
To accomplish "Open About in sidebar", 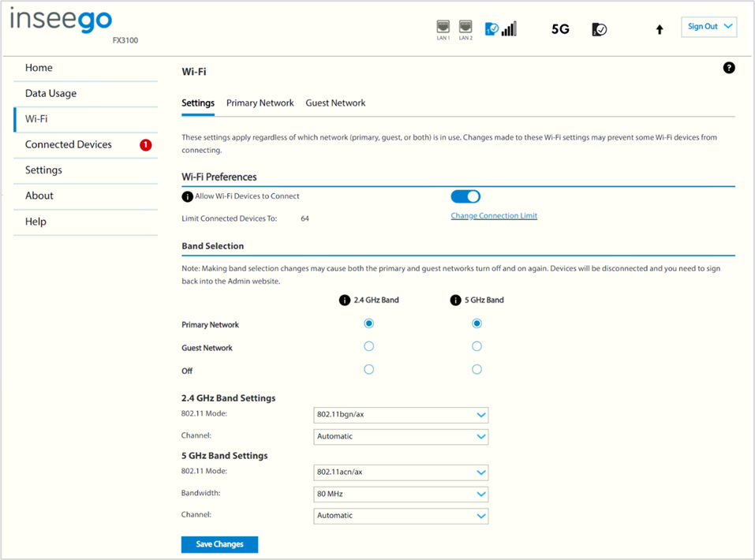I will 86,196.
